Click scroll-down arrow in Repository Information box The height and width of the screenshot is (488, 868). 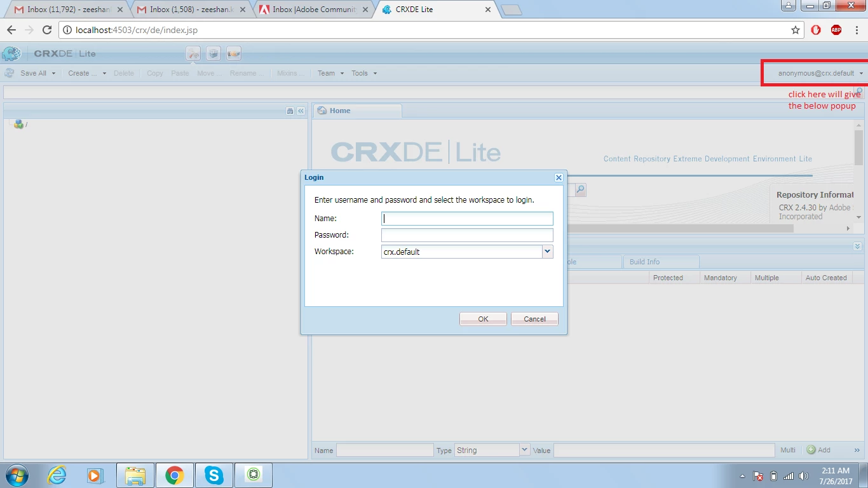858,217
